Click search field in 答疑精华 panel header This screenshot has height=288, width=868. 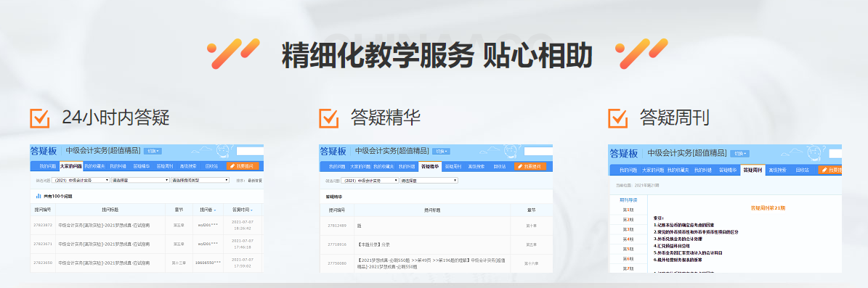[x=539, y=151]
